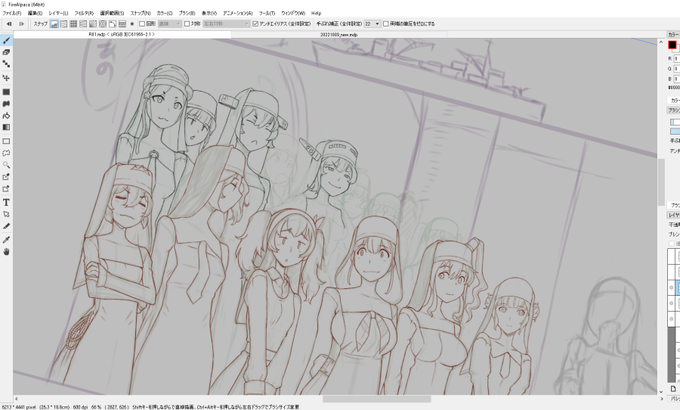Image resolution: width=680 pixels, height=410 pixels.
Task: Select the Divide (knife) tool
Action: (x=6, y=226)
